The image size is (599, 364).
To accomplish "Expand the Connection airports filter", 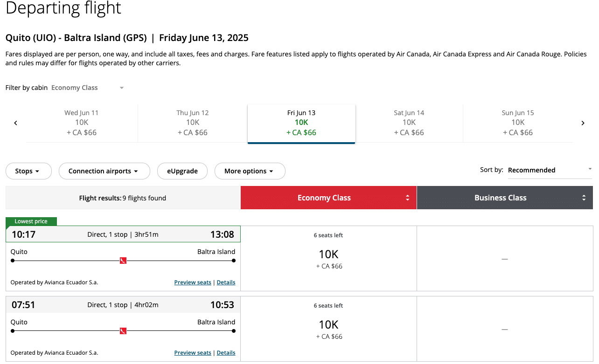I will coord(104,171).
